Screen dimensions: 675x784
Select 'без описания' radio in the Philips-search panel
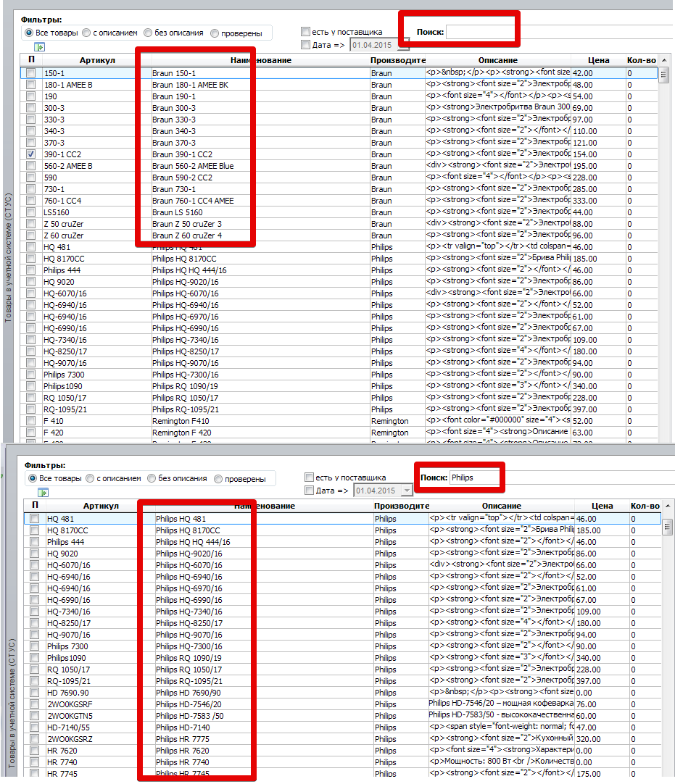pos(152,478)
